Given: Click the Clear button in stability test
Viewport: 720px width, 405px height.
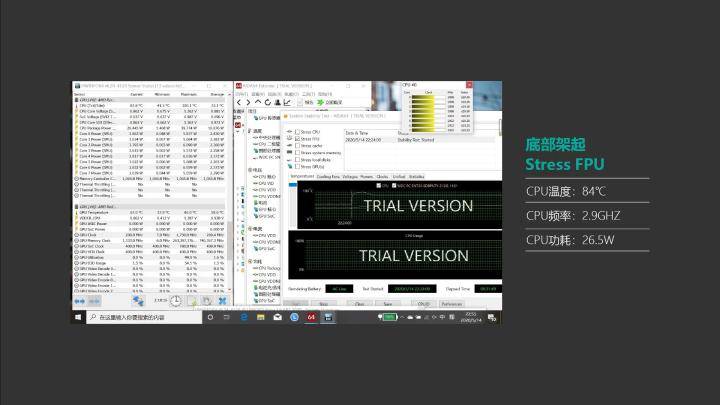Looking at the screenshot, I should [x=359, y=304].
